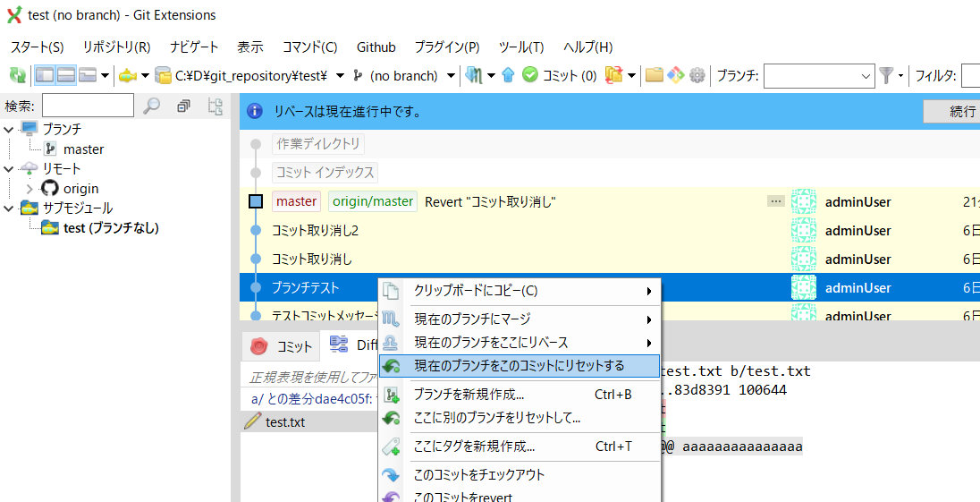Open the ブランチ filter combo box
The width and height of the screenshot is (980, 502).
[x=819, y=76]
